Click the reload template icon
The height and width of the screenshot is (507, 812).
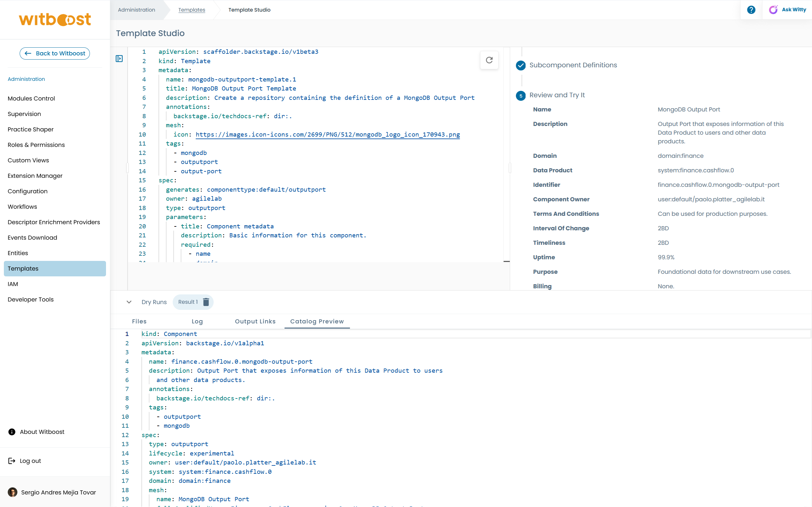489,60
